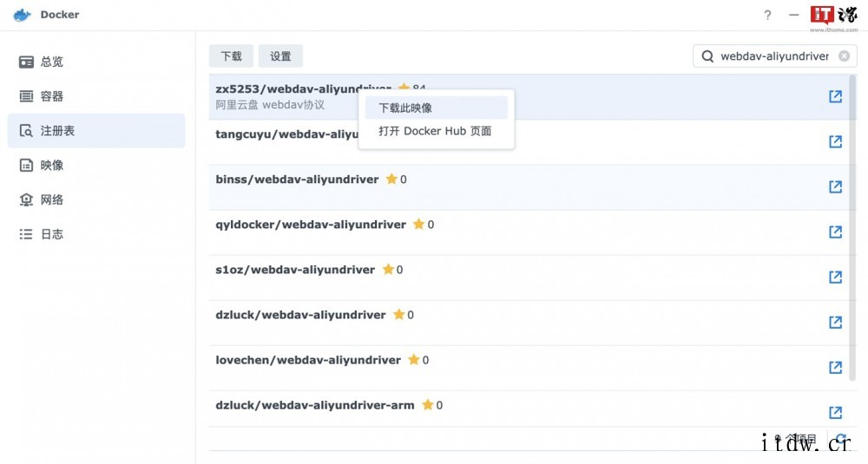Switch to 网络 section

96,199
